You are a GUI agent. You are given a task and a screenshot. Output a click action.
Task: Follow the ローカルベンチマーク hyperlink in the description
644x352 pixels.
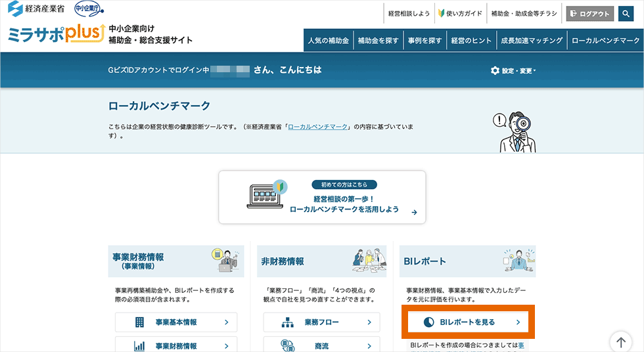pyautogui.click(x=317, y=125)
